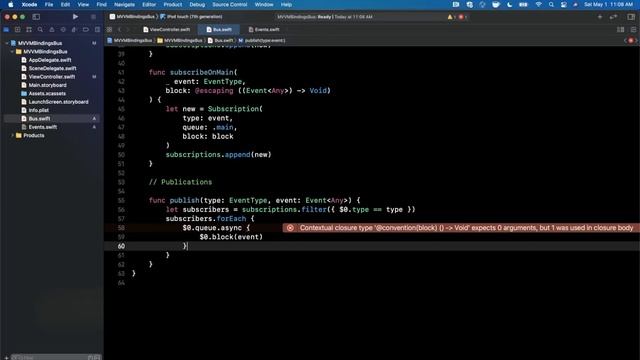The height and width of the screenshot is (360, 640).
Task: Go forward in editor history
Action: tap(128, 29)
